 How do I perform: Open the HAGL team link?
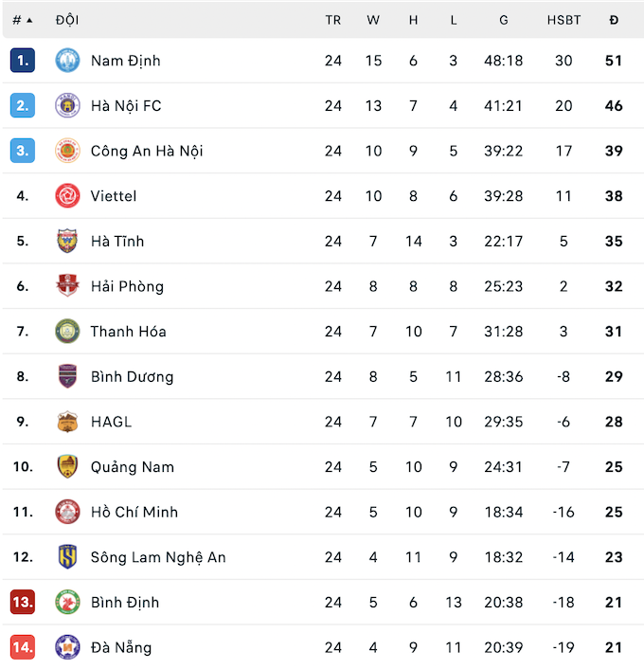111,422
